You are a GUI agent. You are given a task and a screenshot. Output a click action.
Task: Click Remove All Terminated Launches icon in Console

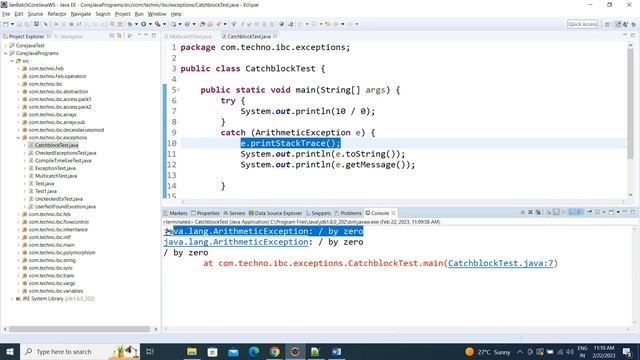pyautogui.click(x=538, y=212)
